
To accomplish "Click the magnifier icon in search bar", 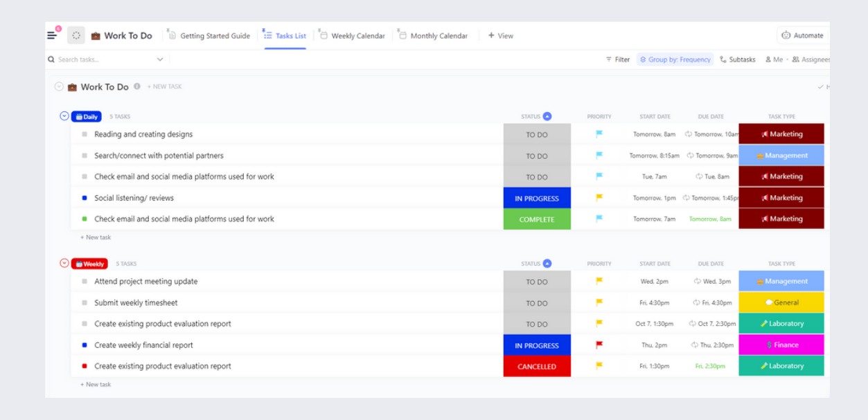I will pos(51,60).
